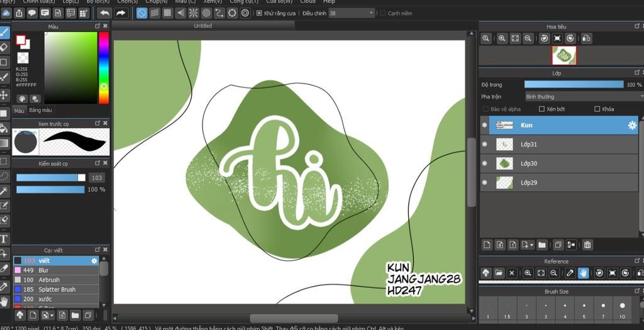The image size is (644, 330).
Task: Merge layer down using the merge icon
Action: coord(571,245)
